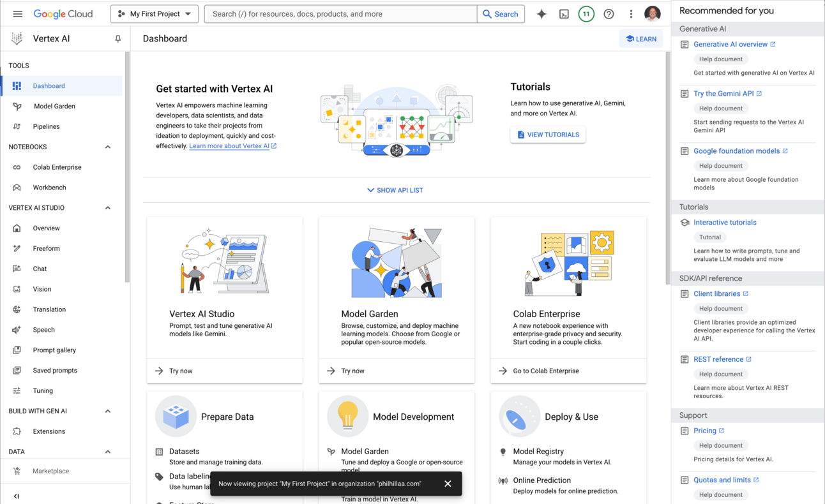Click the Marketplace cart icon

(17, 471)
